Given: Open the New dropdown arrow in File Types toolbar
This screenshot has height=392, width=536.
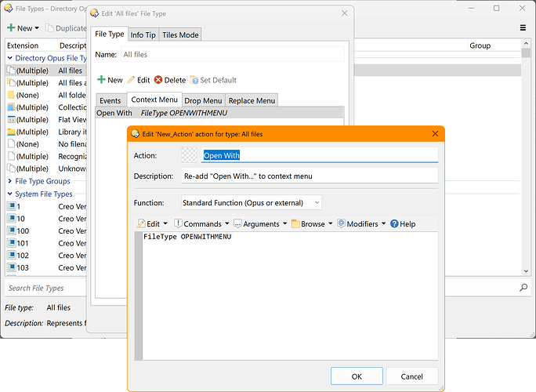Looking at the screenshot, I should click(37, 28).
